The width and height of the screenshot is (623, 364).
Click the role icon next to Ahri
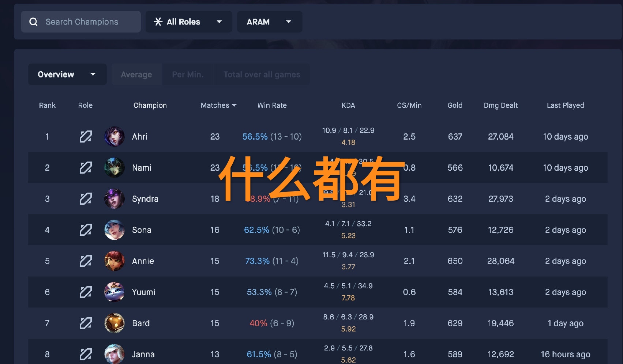[85, 136]
